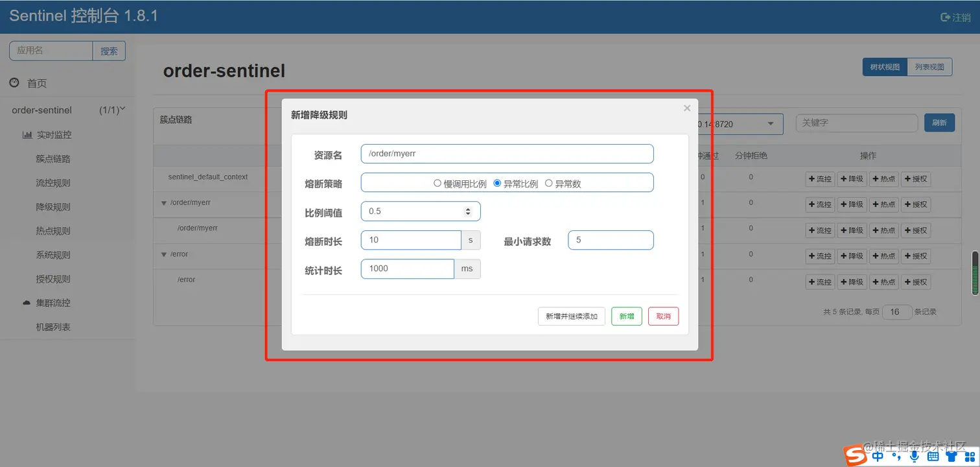Click the 比例阈值 number spinner arrows
Image resolution: width=980 pixels, height=467 pixels.
[x=468, y=211]
